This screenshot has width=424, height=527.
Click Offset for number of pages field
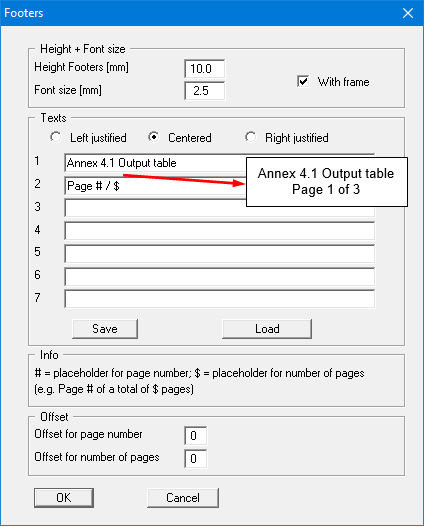196,458
